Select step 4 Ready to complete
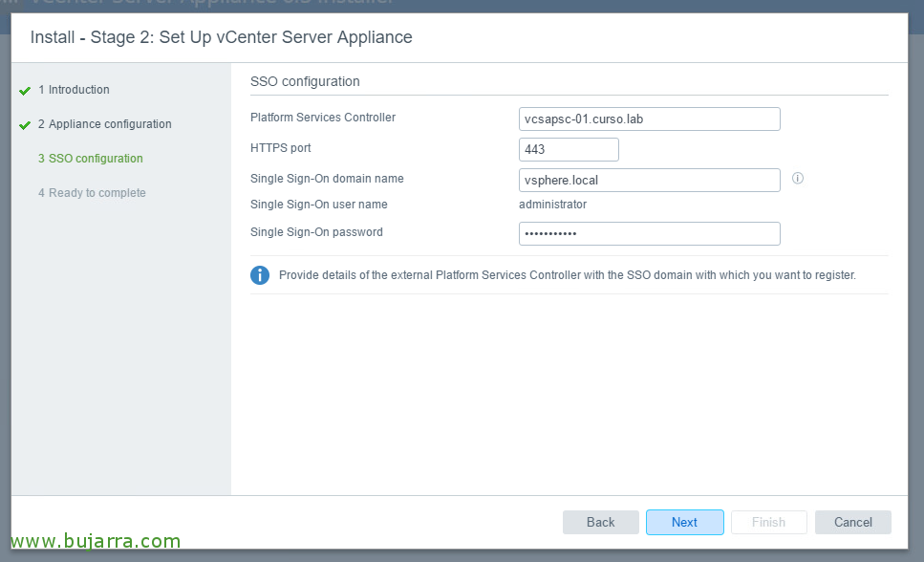The width and height of the screenshot is (924, 562). tap(92, 193)
